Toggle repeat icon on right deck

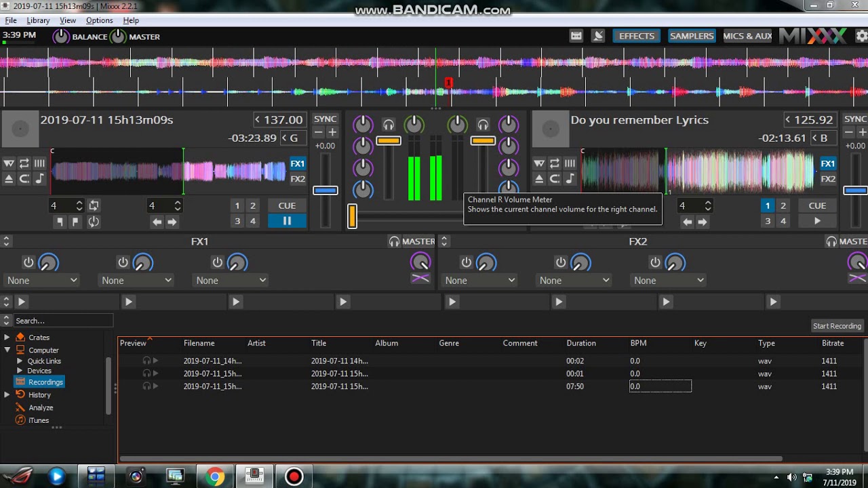coord(555,163)
